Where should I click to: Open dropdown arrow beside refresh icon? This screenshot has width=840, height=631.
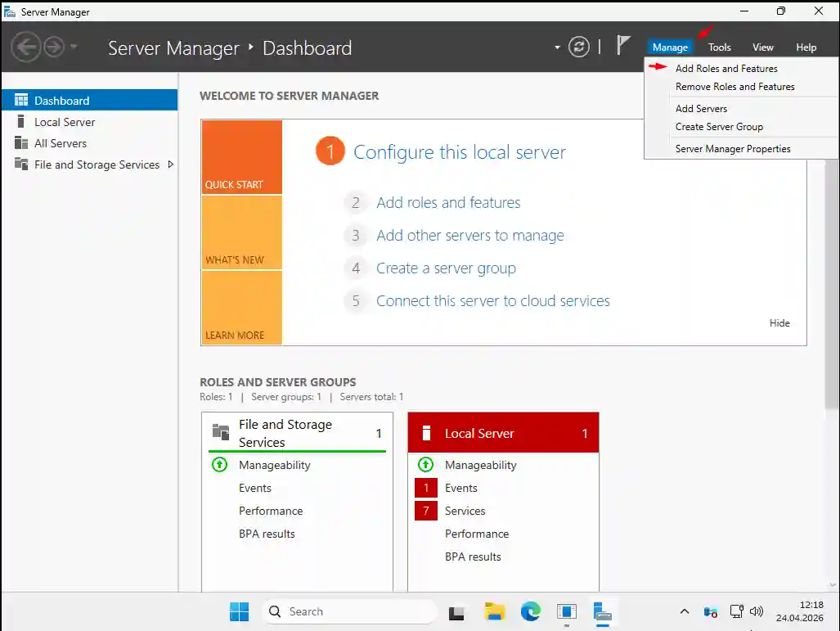pyautogui.click(x=557, y=47)
